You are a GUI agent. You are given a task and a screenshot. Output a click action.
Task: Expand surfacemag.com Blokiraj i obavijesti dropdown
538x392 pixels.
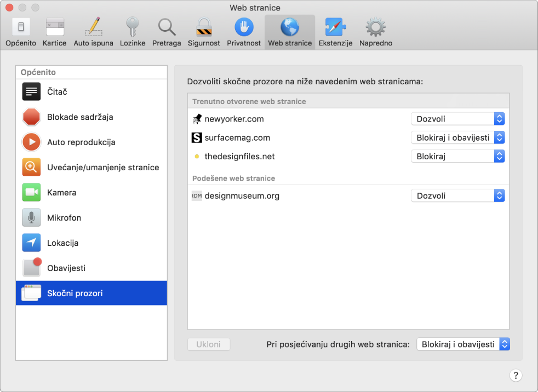tap(457, 137)
